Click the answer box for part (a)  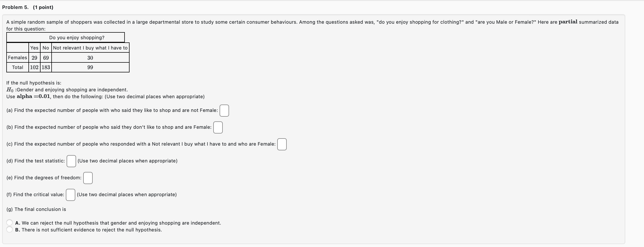pos(224,111)
